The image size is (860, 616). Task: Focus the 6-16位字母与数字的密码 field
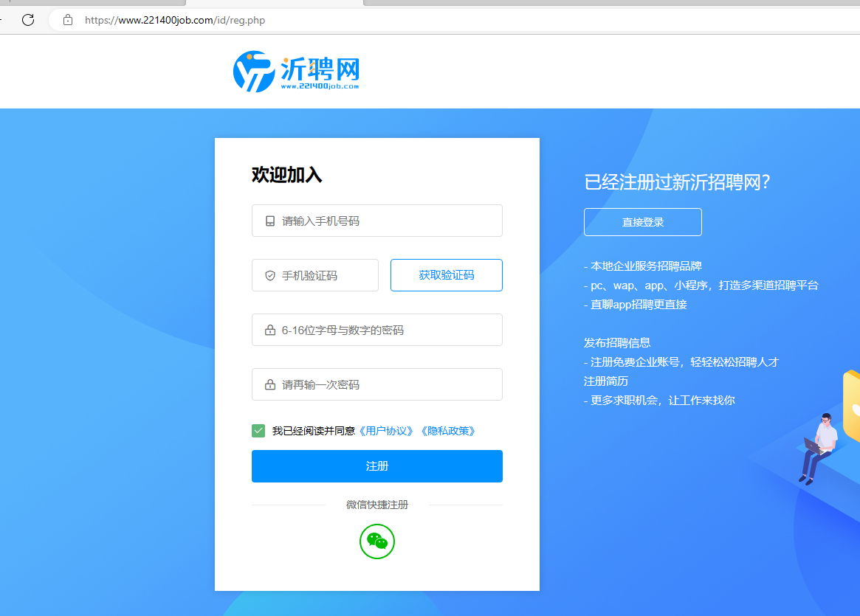pyautogui.click(x=376, y=330)
